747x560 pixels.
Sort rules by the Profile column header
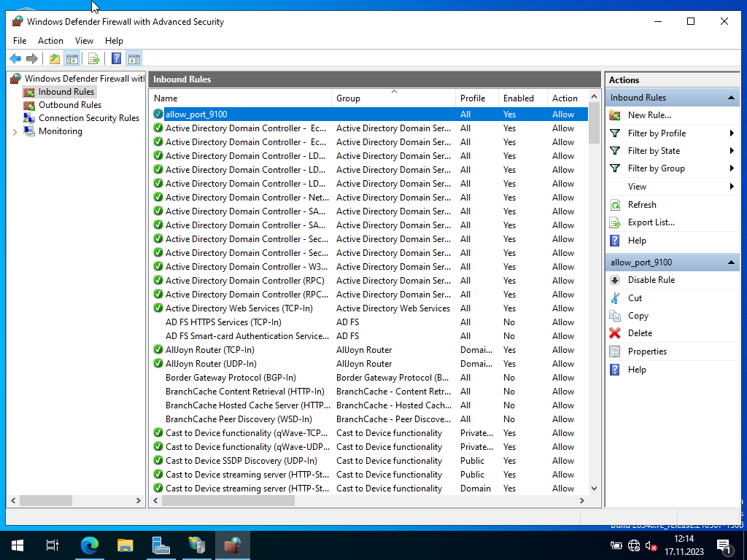click(x=477, y=98)
